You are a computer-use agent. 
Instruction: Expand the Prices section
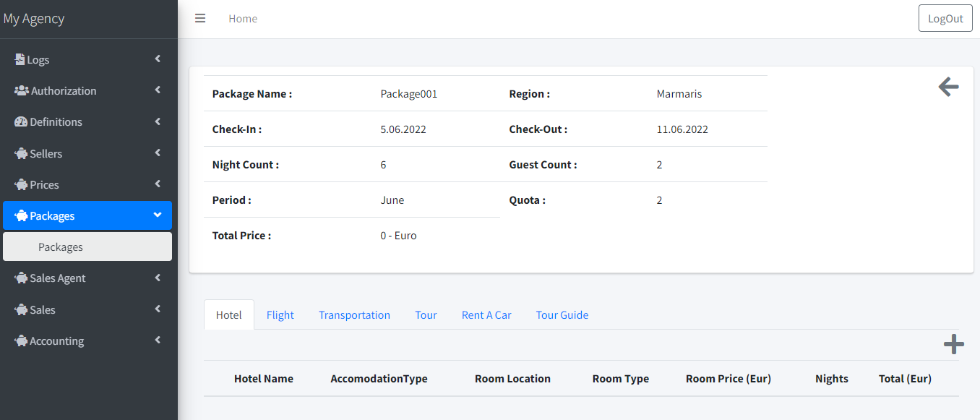tap(158, 184)
